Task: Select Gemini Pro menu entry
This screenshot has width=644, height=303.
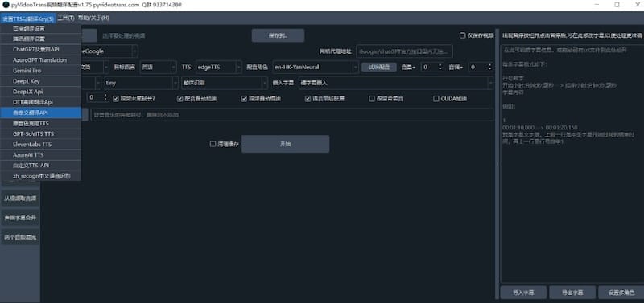Action: (x=41, y=71)
